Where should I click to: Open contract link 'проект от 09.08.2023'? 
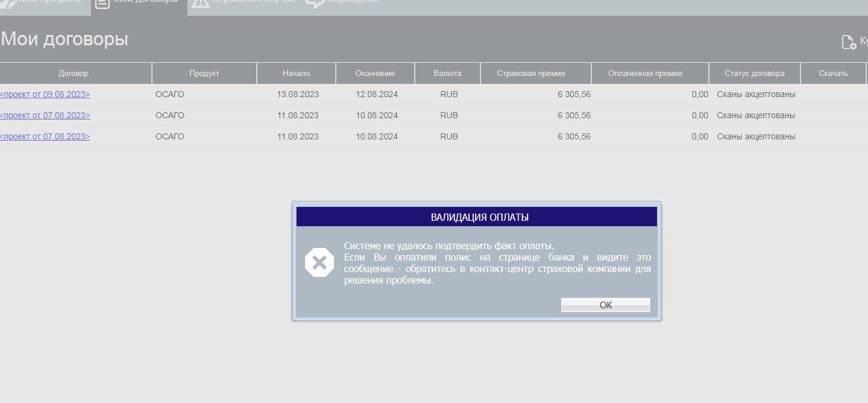click(45, 94)
